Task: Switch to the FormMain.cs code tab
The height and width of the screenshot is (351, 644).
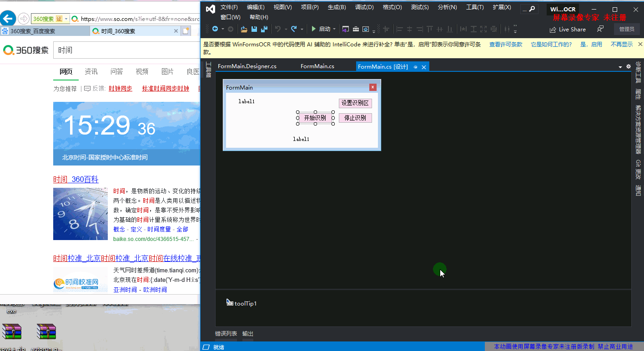Action: pyautogui.click(x=317, y=66)
